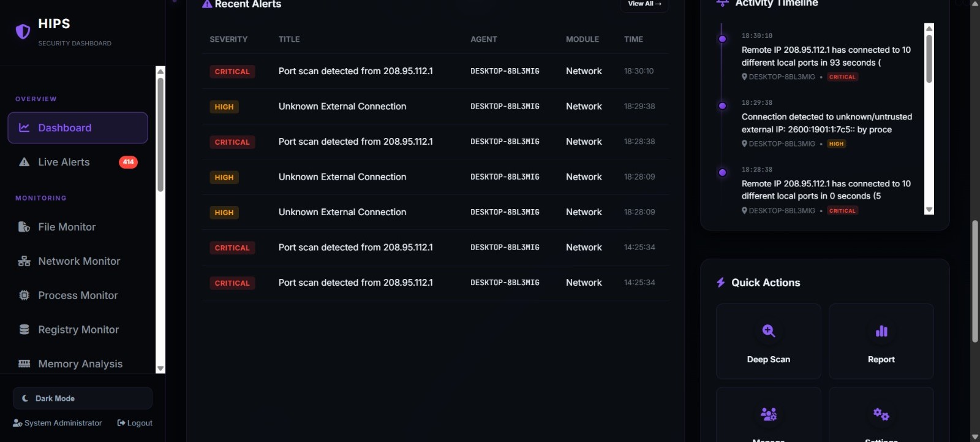Open the Dashboard menu item
Image resolution: width=980 pixels, height=442 pixels.
[x=78, y=128]
